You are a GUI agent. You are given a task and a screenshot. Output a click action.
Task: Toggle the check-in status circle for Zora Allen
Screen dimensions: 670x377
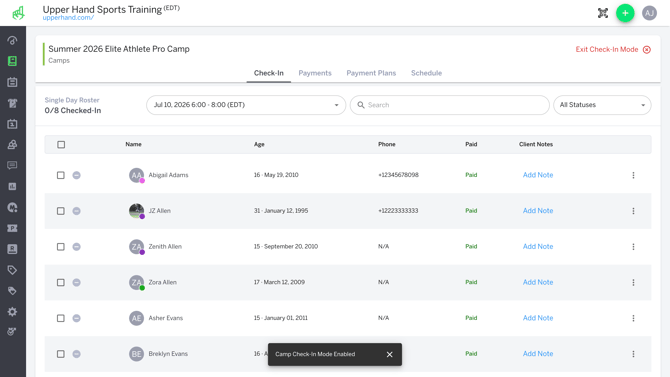(76, 283)
